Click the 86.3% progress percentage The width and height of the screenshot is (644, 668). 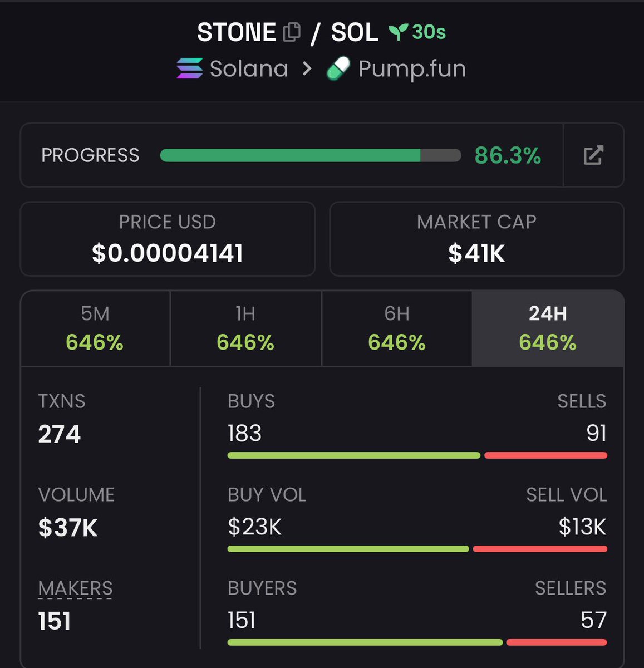coord(508,155)
